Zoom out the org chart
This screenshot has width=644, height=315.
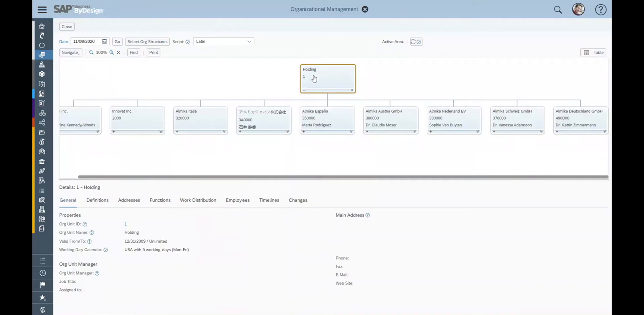[x=91, y=52]
